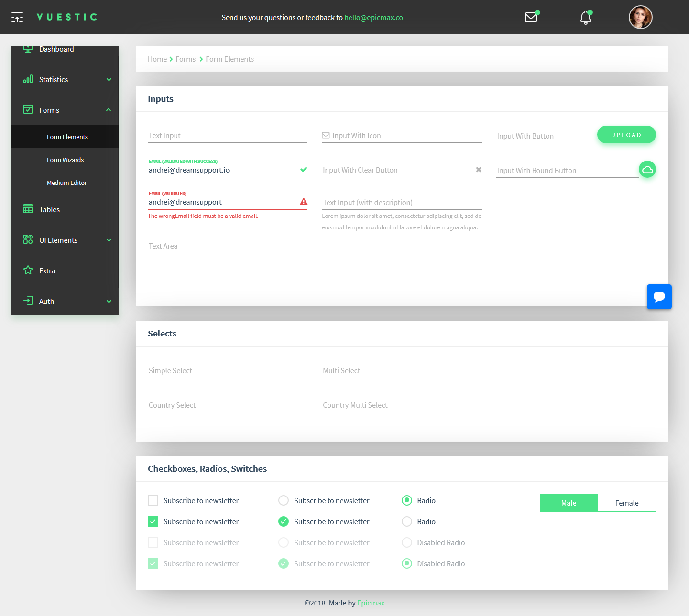The image size is (689, 616).
Task: Click the round cloud upload button
Action: 647,169
